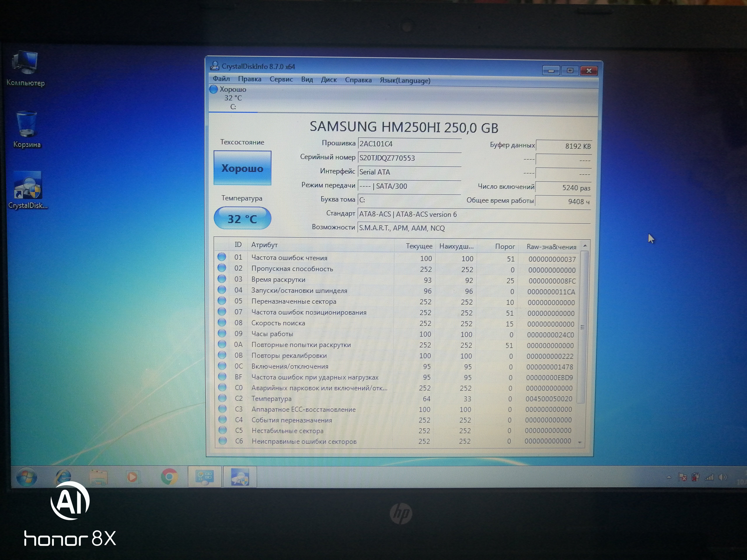Click status icon for Включения/отключения row

pyautogui.click(x=222, y=366)
